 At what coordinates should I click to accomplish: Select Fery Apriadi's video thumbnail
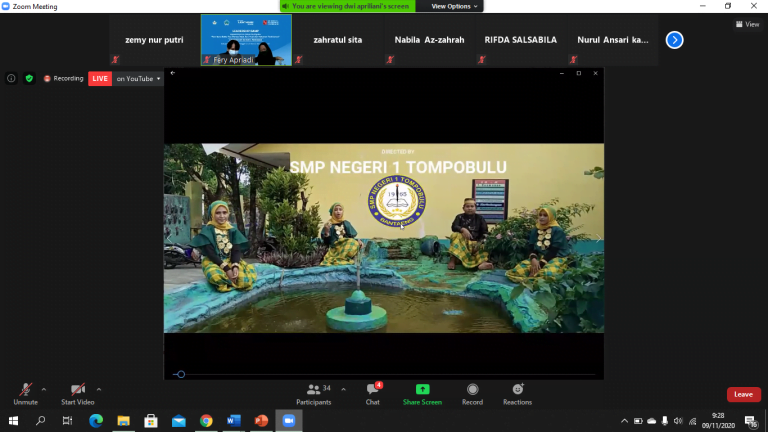[x=246, y=39]
